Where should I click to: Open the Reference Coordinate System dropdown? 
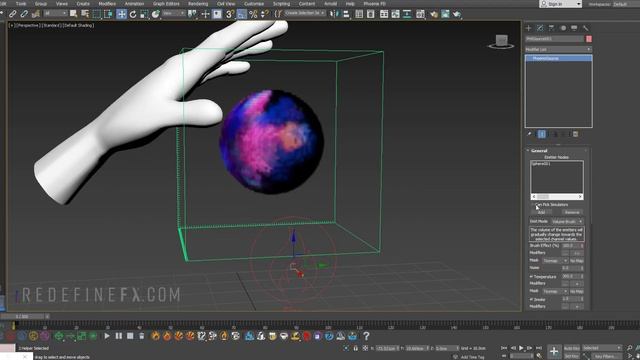[x=173, y=13]
